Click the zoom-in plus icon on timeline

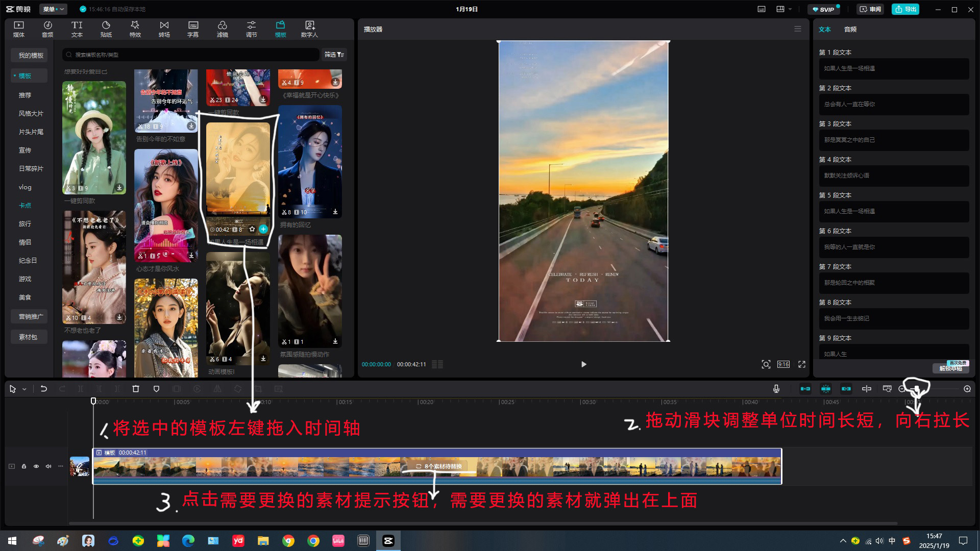pos(967,389)
